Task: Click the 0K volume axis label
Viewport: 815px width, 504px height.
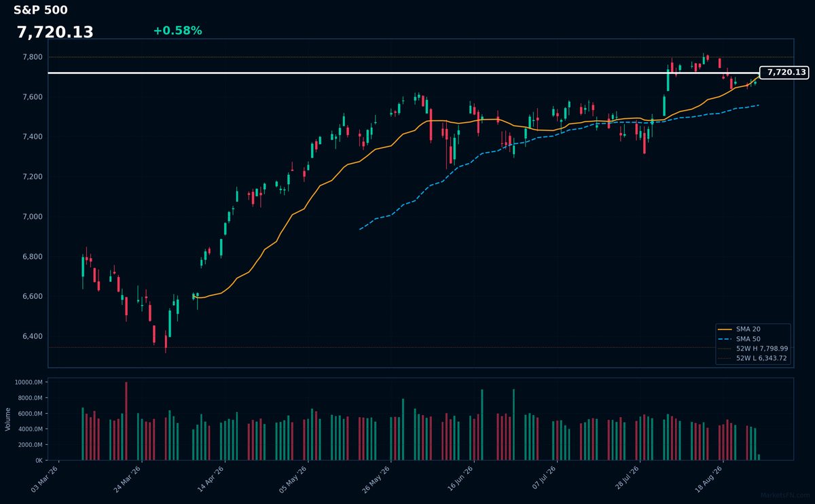Action: point(39,461)
